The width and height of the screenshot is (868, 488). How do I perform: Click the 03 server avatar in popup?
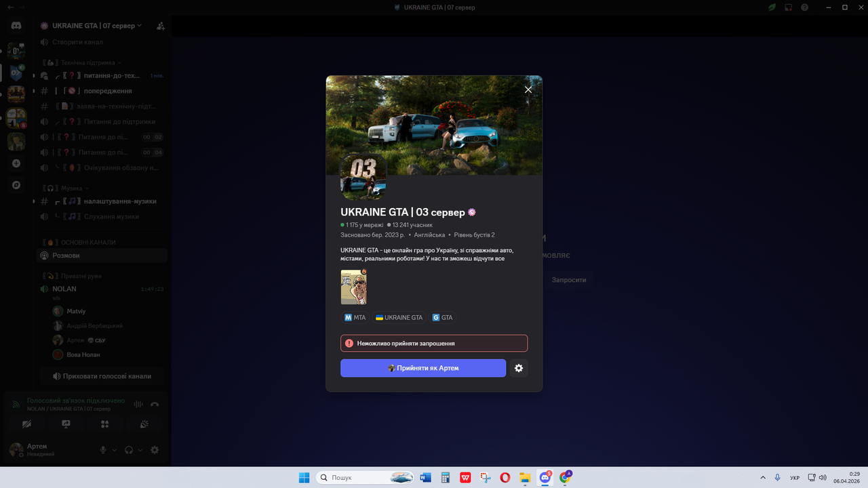[x=363, y=176]
